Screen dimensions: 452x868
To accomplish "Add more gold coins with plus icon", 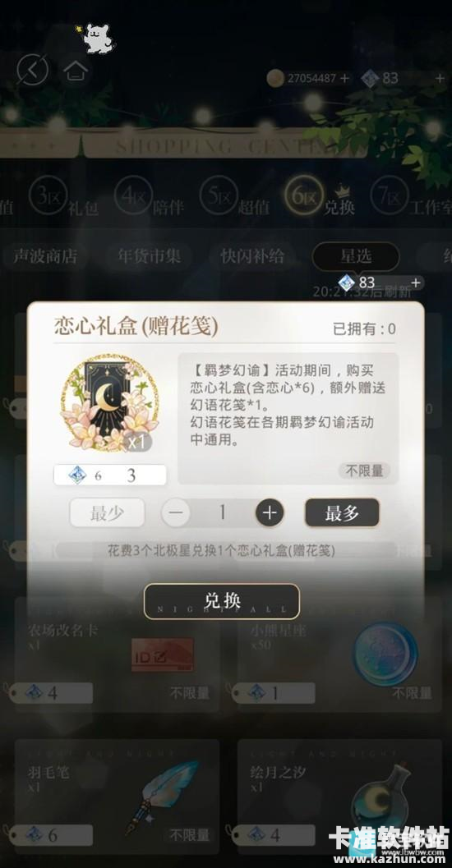I will click(x=344, y=78).
